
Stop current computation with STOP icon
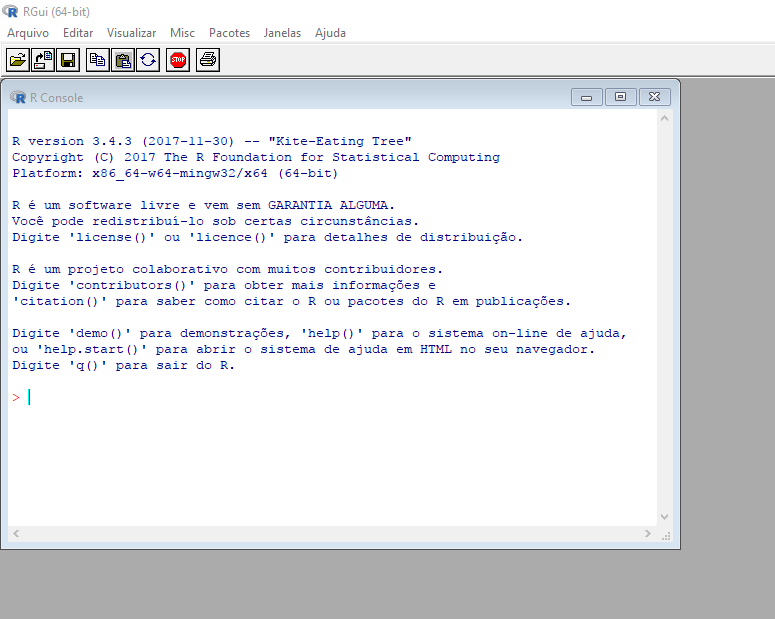[x=178, y=60]
